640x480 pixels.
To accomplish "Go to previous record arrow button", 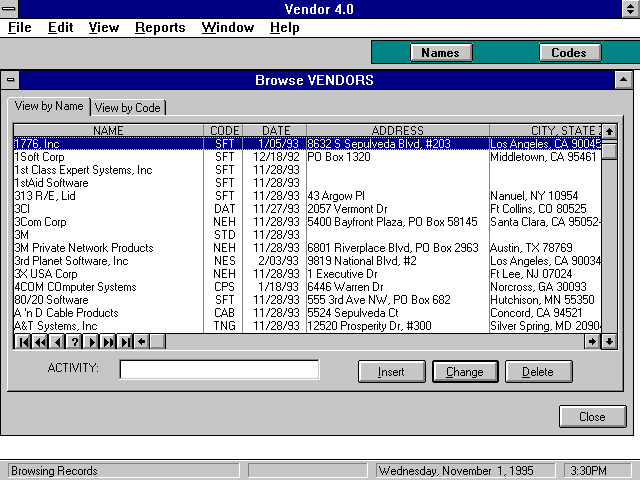I will click(57, 342).
